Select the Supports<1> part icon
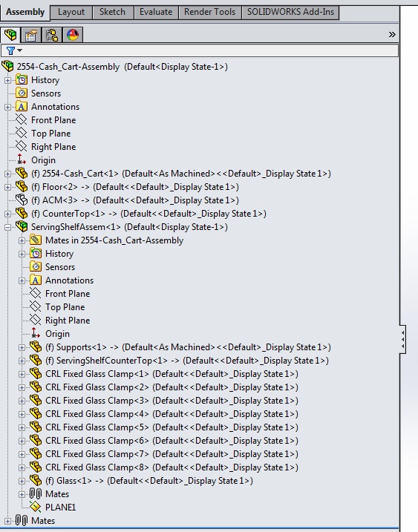This screenshot has height=532, width=418. tap(36, 347)
